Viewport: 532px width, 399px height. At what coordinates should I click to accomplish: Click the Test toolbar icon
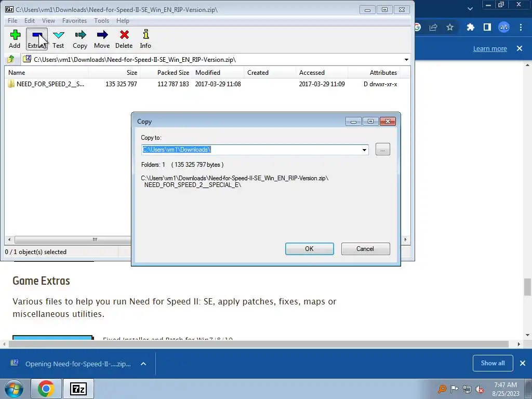(x=58, y=39)
